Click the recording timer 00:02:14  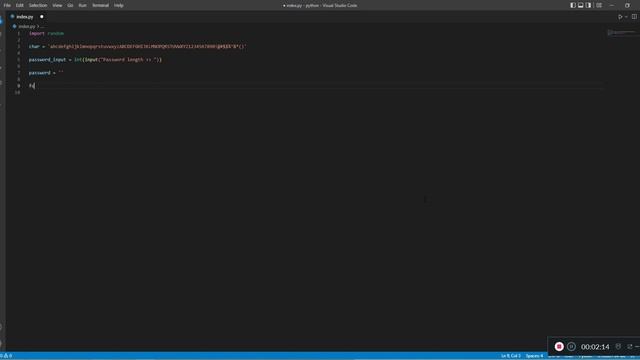pos(595,347)
